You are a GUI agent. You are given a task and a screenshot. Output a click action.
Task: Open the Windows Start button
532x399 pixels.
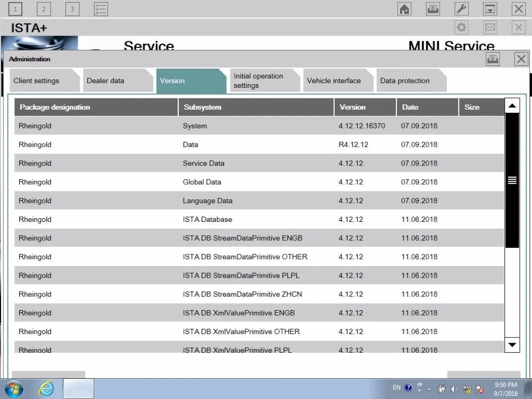pyautogui.click(x=14, y=389)
